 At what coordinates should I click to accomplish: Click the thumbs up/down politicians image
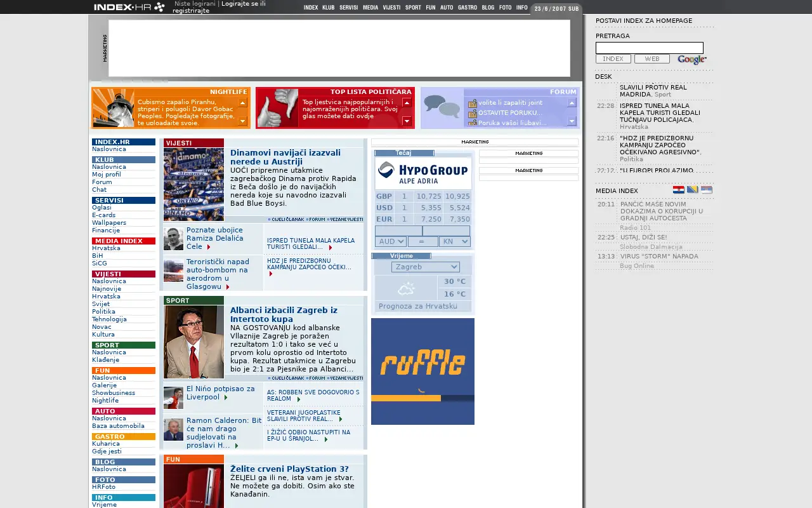pyautogui.click(x=278, y=108)
